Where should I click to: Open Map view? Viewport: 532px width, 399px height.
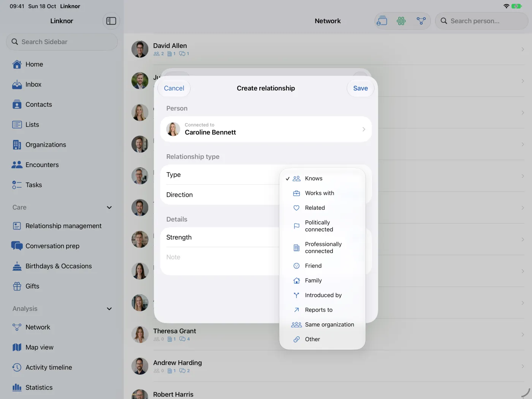coord(62,347)
